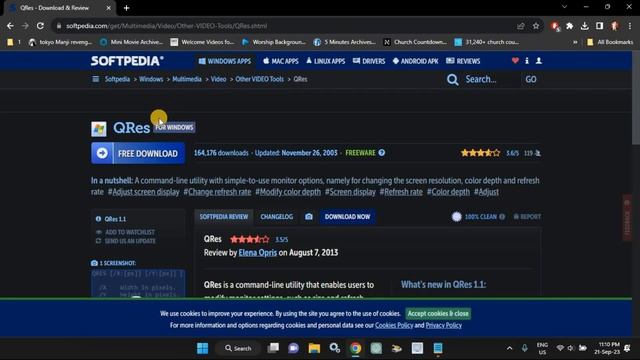
Task: Click the user account icon in header
Action: (x=539, y=60)
